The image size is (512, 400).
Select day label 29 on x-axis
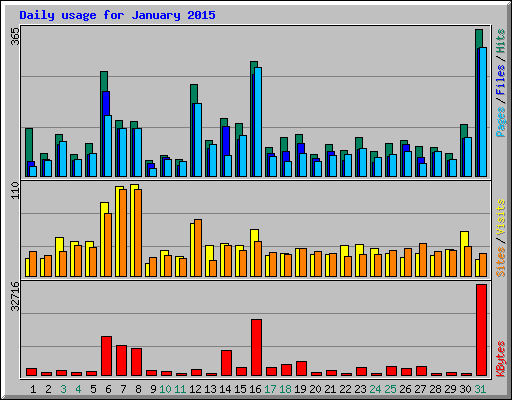[x=450, y=389]
